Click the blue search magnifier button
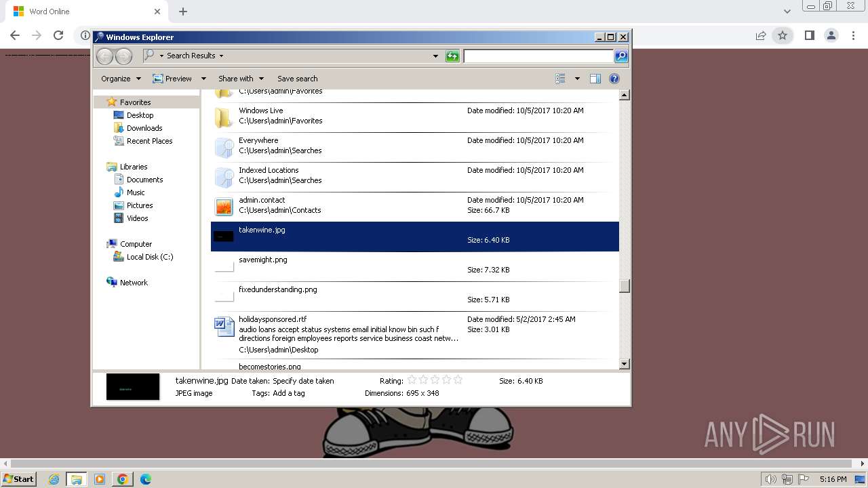 tap(621, 56)
